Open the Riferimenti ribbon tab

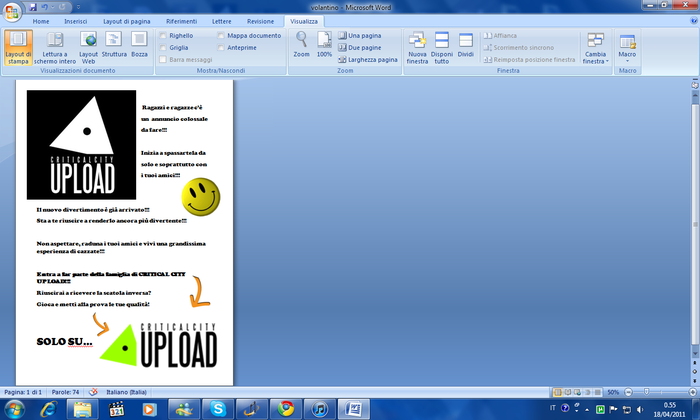click(x=181, y=21)
